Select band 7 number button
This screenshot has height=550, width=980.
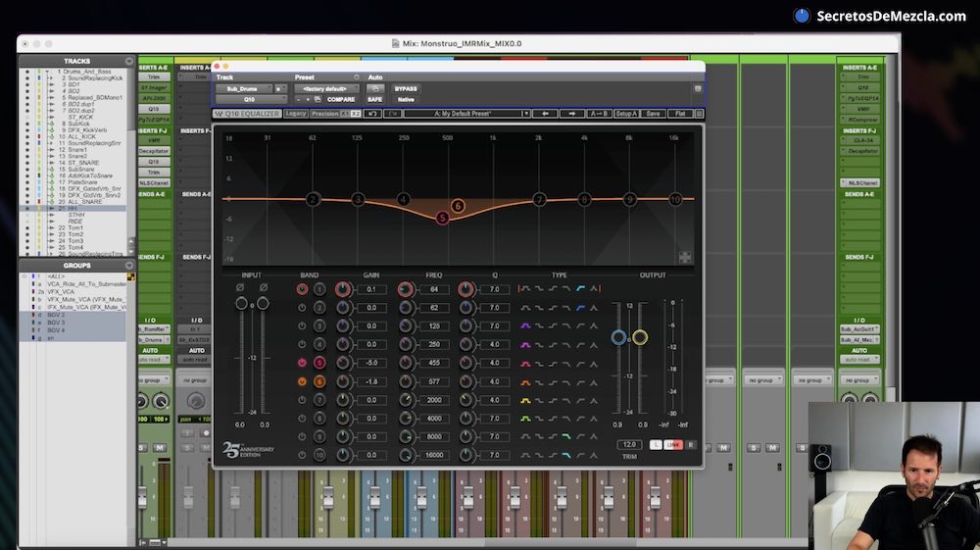(x=319, y=400)
